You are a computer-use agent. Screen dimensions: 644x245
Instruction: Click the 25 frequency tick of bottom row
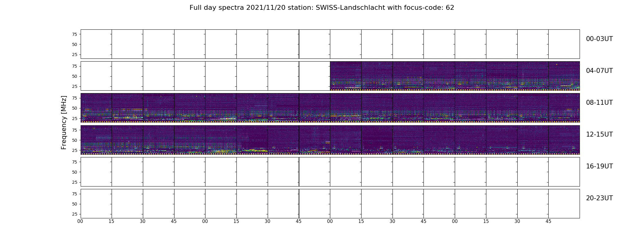click(74, 214)
